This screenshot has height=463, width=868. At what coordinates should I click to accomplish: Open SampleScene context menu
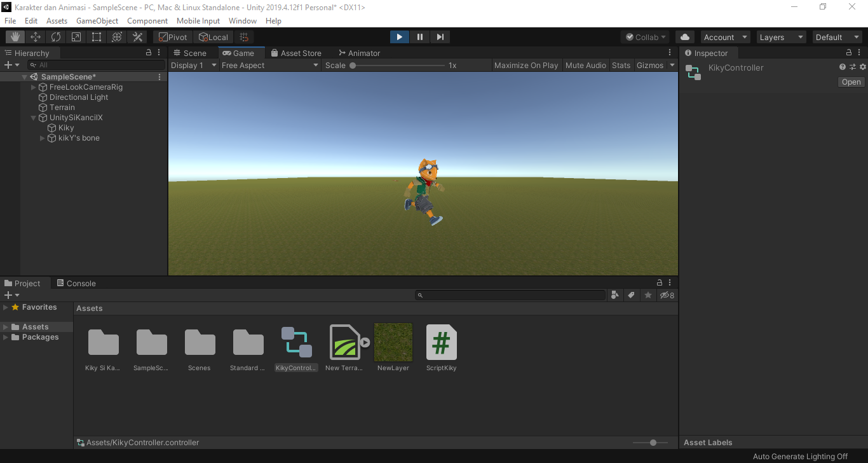point(159,77)
